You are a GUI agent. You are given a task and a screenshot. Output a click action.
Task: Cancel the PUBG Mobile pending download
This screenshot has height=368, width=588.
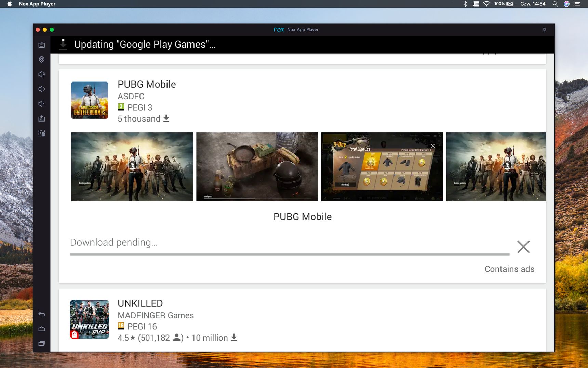(523, 246)
